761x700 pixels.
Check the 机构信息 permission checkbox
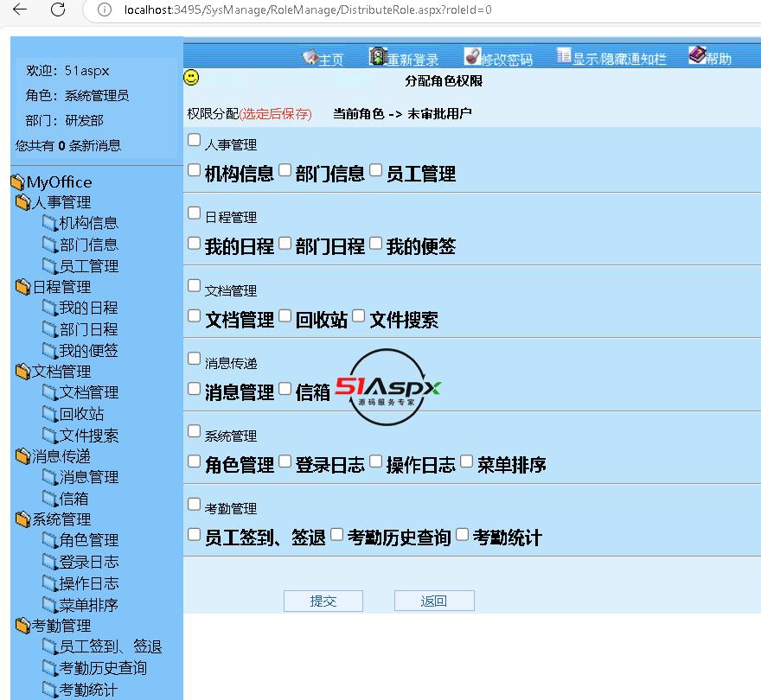tap(195, 170)
